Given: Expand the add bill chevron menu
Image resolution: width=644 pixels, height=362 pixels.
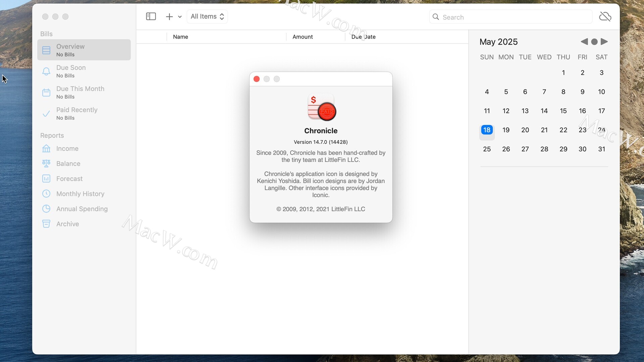Looking at the screenshot, I should click(180, 17).
